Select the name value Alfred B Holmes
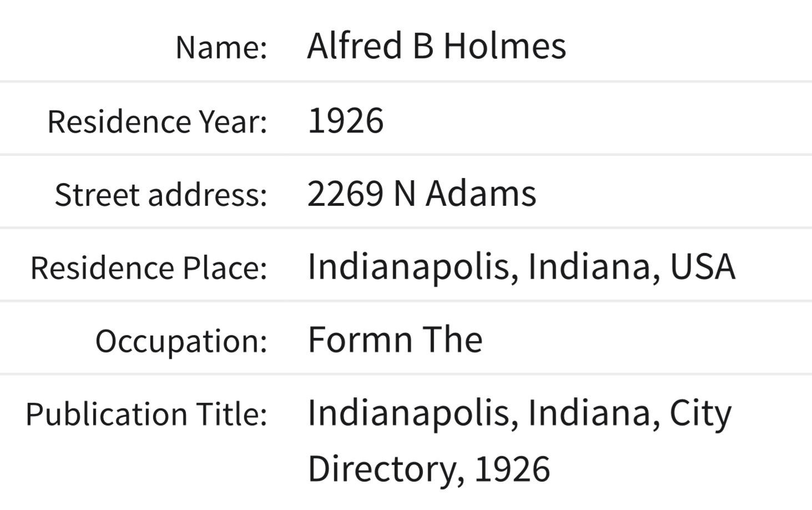This screenshot has height=510, width=812. [437, 46]
